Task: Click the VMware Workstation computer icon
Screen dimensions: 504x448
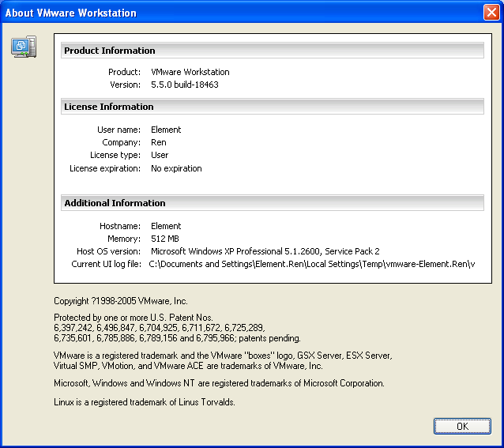Action: tap(24, 47)
